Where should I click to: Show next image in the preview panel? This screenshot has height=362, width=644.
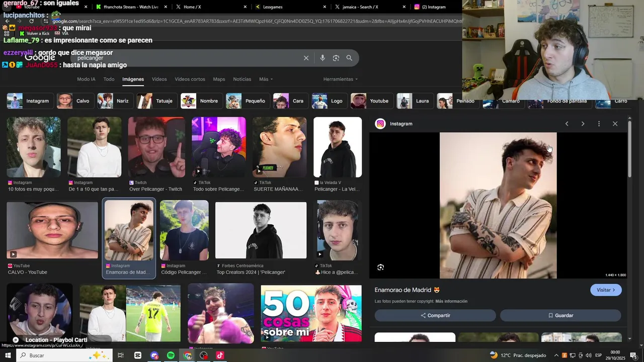[583, 124]
